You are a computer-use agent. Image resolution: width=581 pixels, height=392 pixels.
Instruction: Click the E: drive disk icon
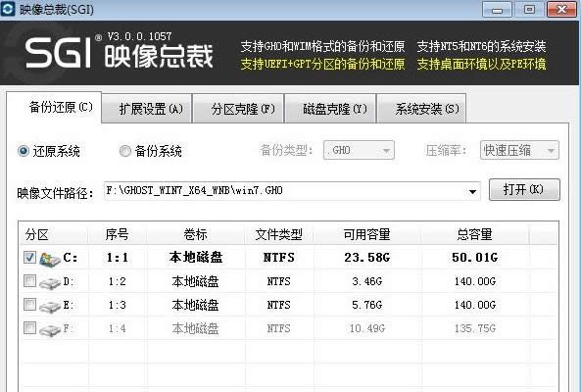click(50, 307)
